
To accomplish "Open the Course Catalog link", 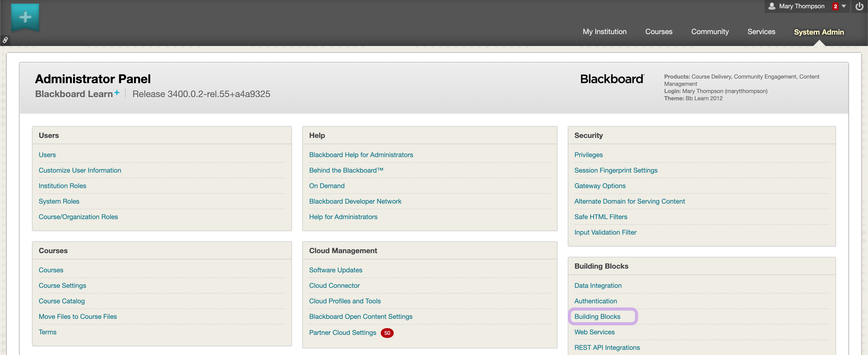I will tap(62, 301).
